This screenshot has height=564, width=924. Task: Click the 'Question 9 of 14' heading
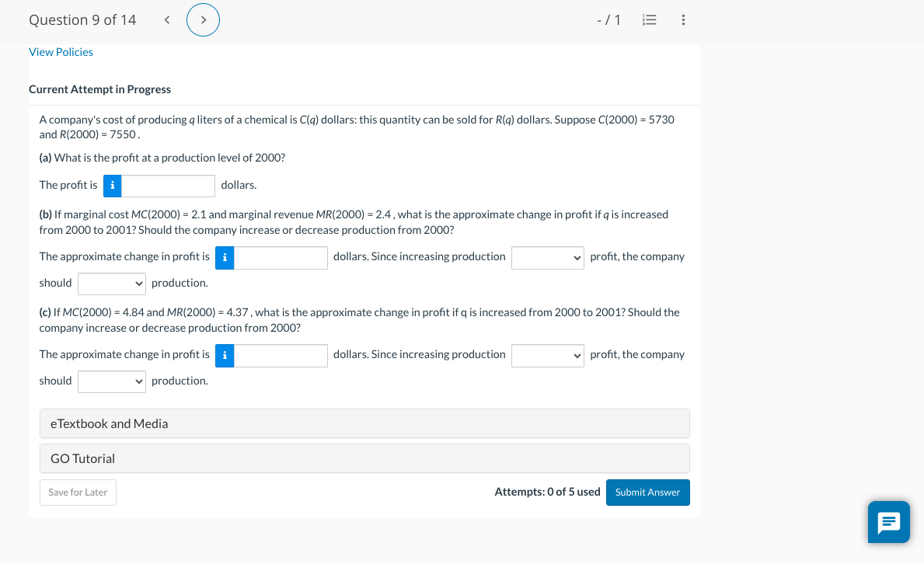pyautogui.click(x=82, y=20)
